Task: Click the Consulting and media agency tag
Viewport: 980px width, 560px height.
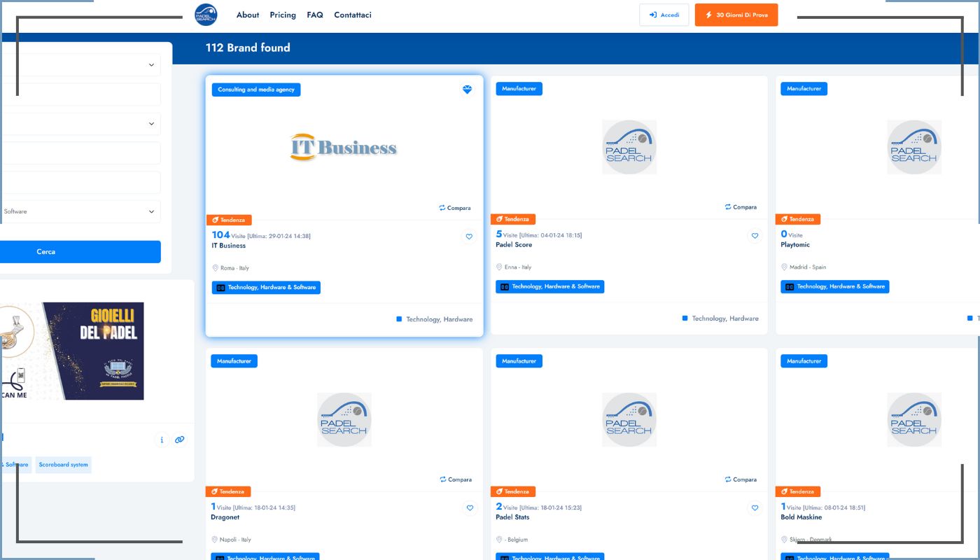Action: point(256,90)
